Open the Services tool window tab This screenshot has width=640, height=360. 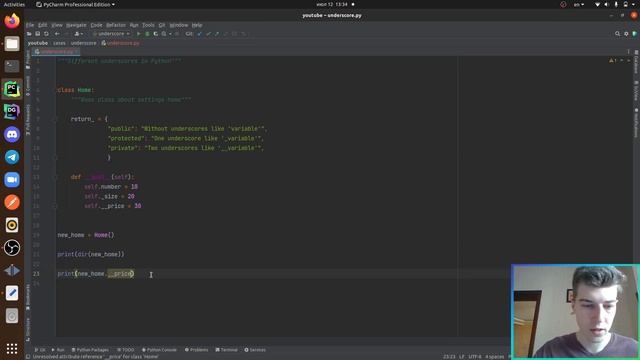255,350
